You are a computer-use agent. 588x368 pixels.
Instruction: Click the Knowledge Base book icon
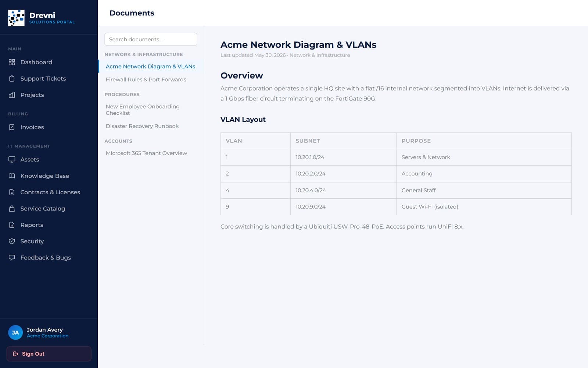[x=12, y=176]
